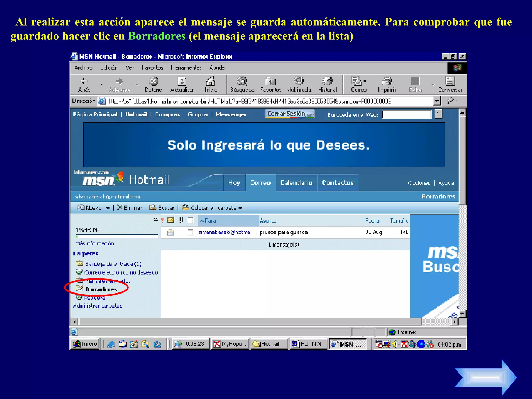Click the Ir button next to web search
This screenshot has width=532, height=399.
438,114
